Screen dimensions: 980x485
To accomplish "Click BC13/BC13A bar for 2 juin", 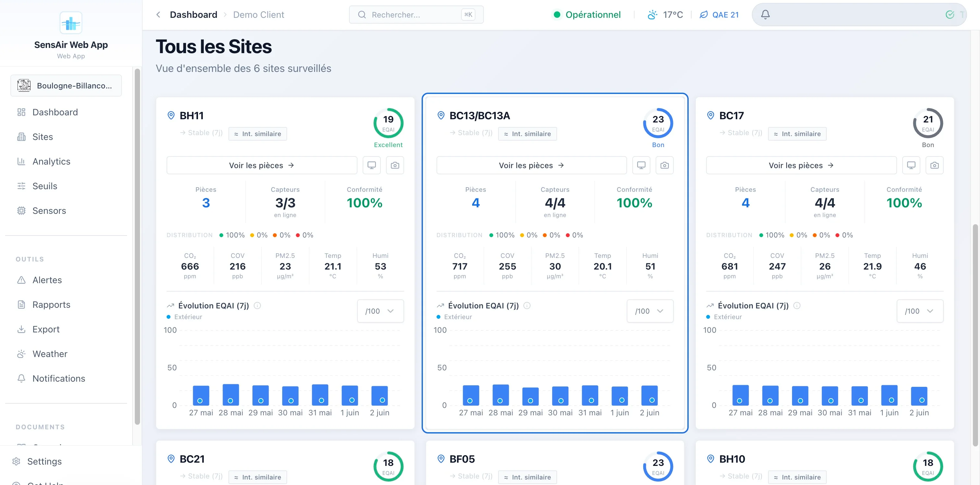I will coord(649,396).
